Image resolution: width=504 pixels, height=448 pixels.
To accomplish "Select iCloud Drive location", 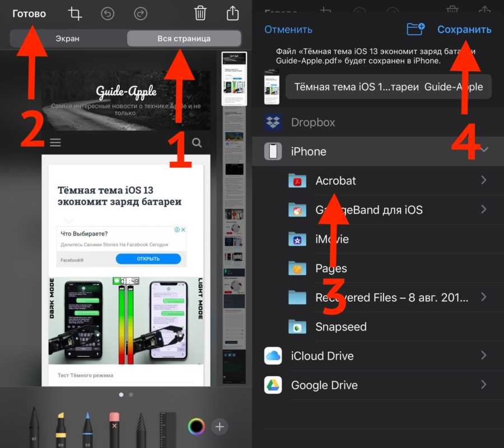I will point(377,356).
